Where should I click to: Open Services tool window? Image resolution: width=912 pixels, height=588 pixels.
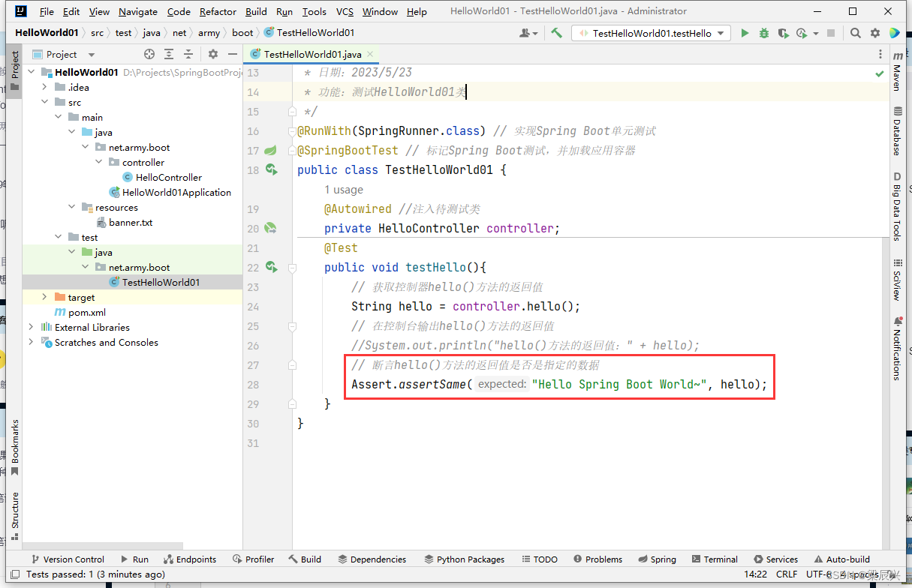click(x=776, y=559)
